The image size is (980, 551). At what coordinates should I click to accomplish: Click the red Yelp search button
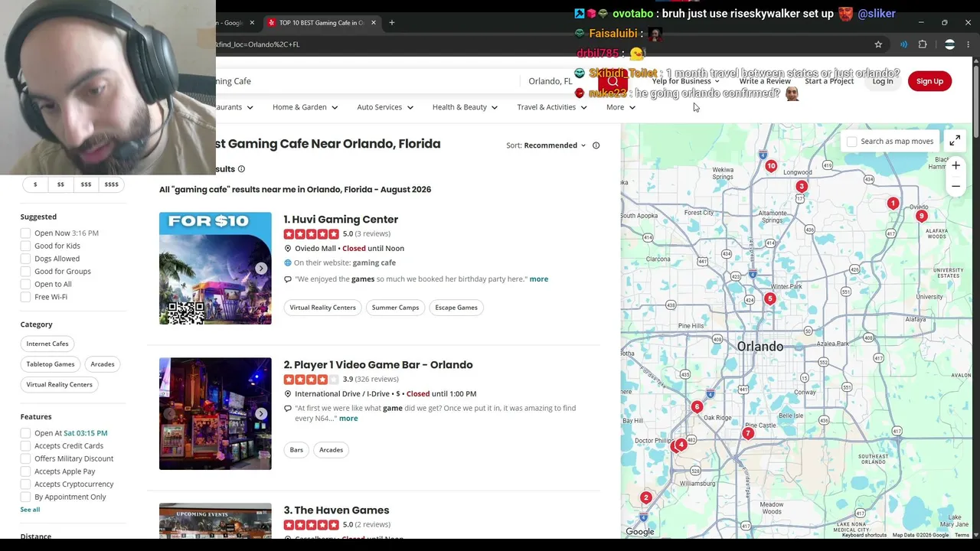coord(612,81)
